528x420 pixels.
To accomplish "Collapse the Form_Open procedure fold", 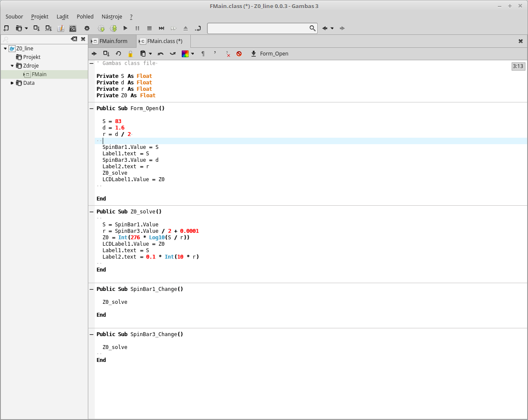I will point(91,108).
